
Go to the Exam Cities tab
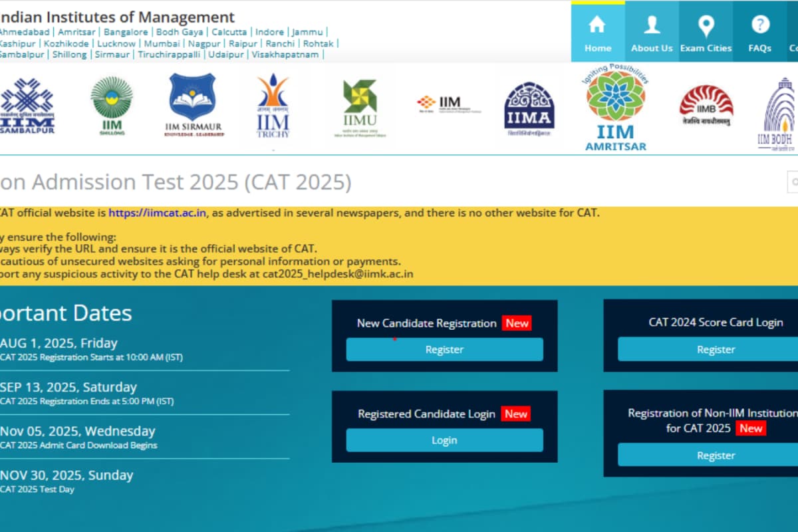(706, 32)
